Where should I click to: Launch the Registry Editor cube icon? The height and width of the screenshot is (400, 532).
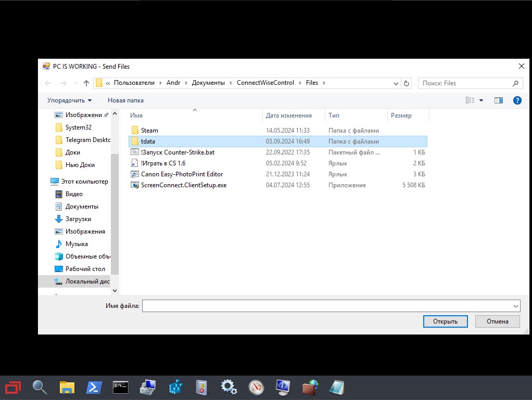175,387
